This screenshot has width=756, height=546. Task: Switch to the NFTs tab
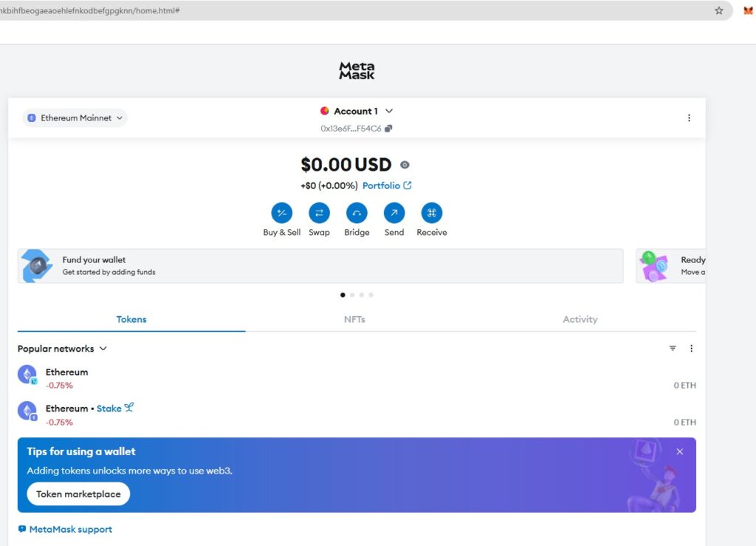pyautogui.click(x=354, y=319)
